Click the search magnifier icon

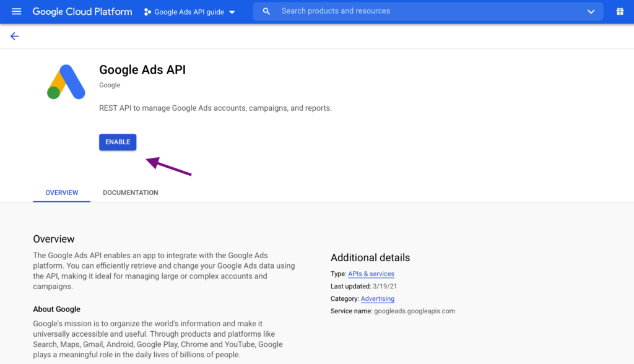pos(266,11)
